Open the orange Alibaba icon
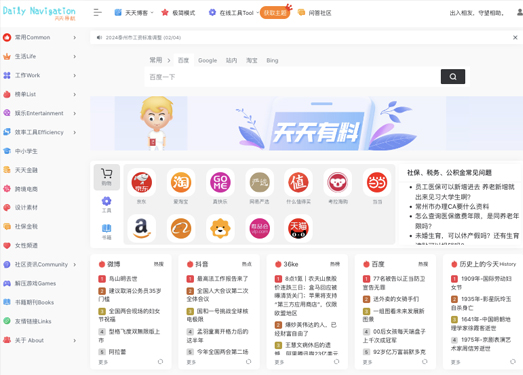This screenshot has height=375, width=523. 181,229
